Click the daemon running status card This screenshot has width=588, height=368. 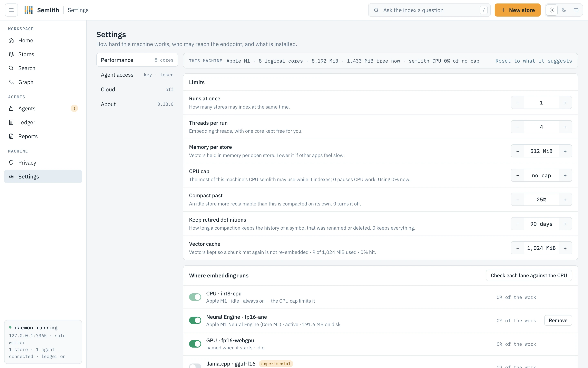[43, 342]
